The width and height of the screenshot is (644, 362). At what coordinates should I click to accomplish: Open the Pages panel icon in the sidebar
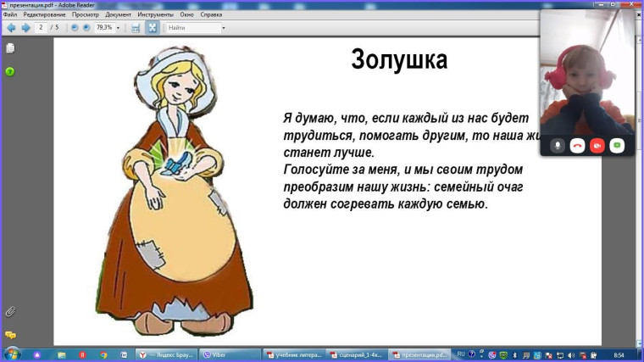10,48
